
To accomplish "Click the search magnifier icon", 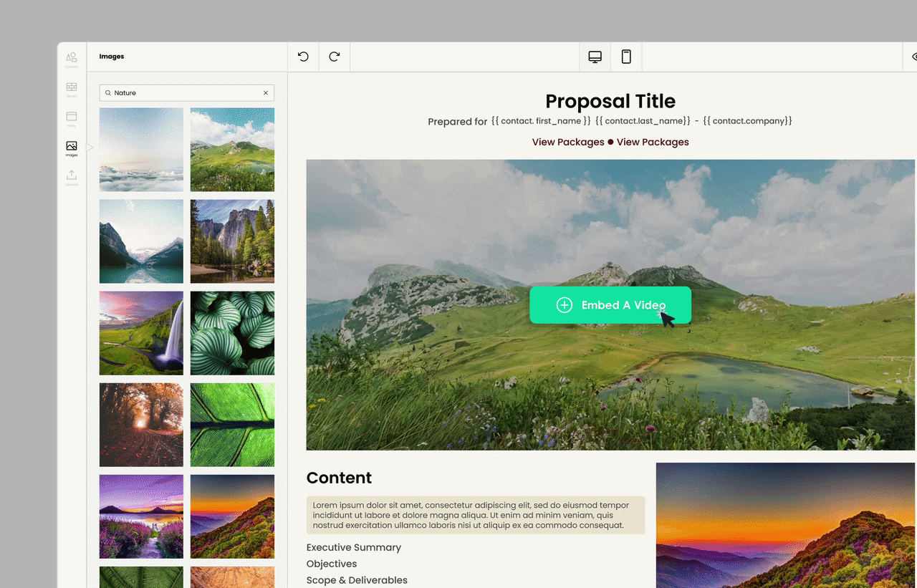I will [108, 93].
